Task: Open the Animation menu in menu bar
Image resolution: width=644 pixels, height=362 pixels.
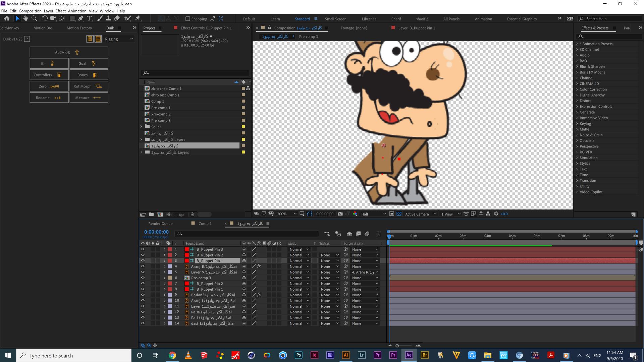Action: pyautogui.click(x=76, y=11)
